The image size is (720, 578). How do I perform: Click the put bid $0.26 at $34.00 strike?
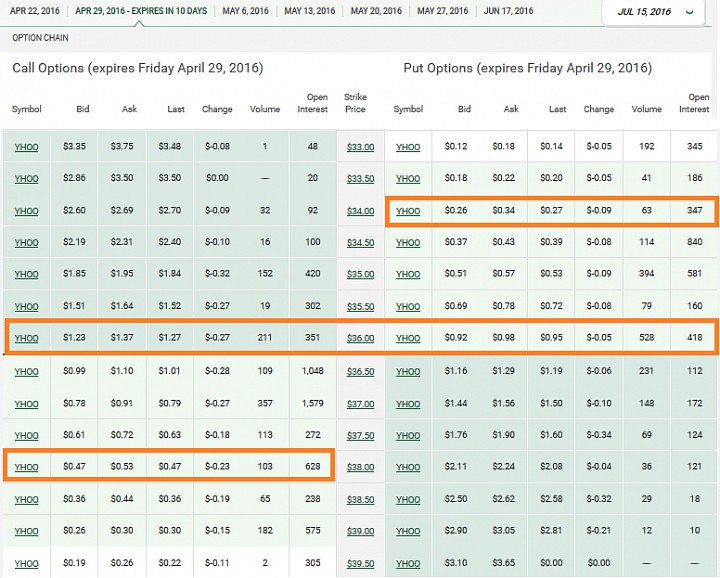(x=456, y=210)
